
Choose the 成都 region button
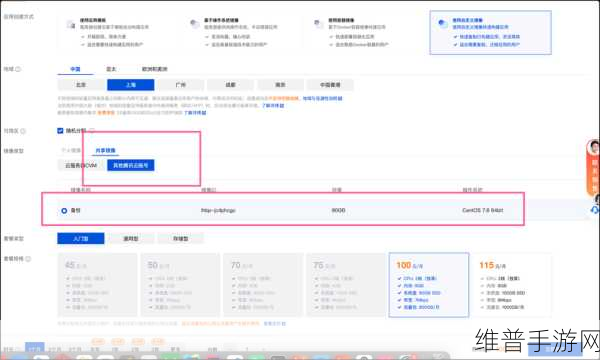click(x=230, y=85)
